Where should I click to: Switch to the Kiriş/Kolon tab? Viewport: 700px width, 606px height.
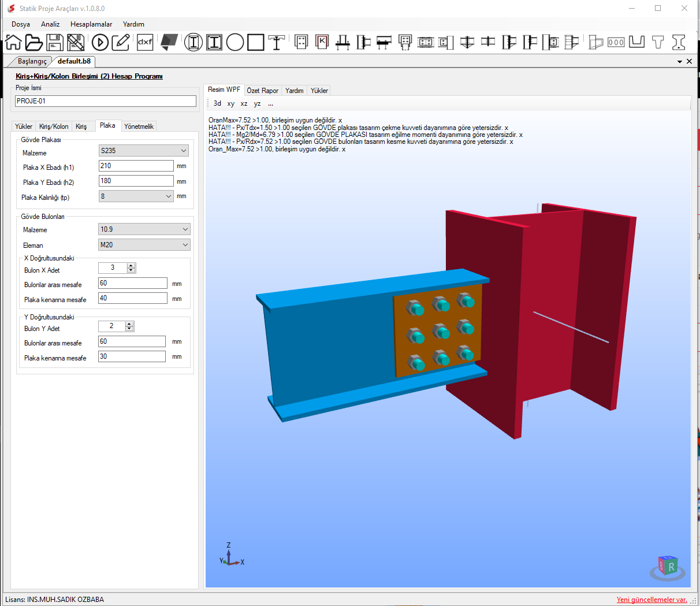[54, 127]
